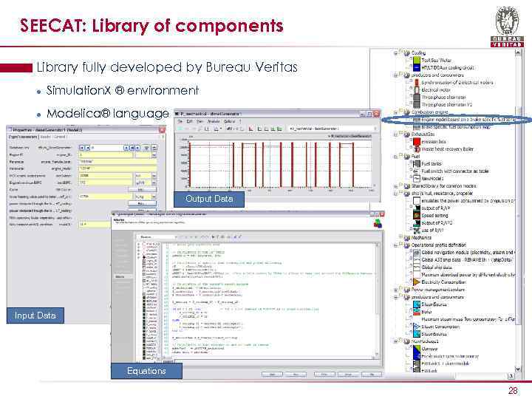Click the Electrical motor component icon
532x399 pixels.
[x=417, y=90]
